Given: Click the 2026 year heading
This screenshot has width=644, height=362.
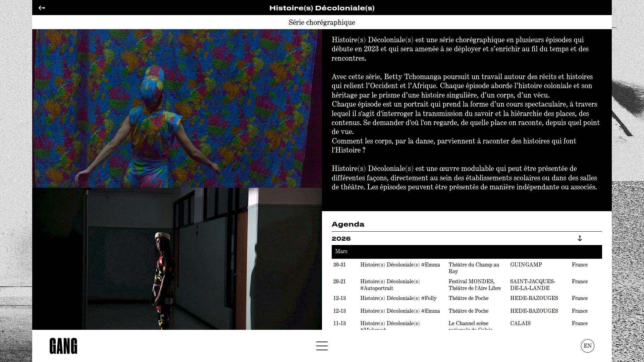Looking at the screenshot, I should coord(341,239).
